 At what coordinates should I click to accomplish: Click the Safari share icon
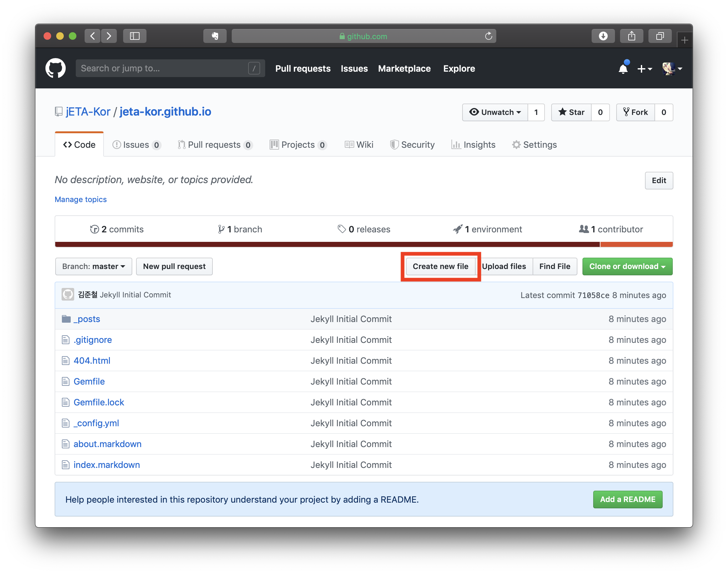632,36
